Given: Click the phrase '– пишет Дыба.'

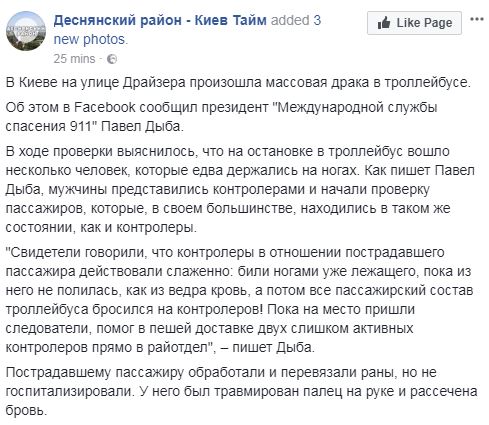Looking at the screenshot, I should (268, 347).
